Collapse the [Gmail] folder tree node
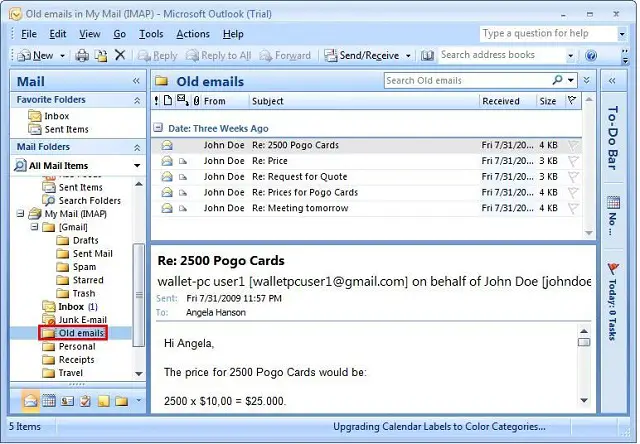Screen dimensions: 640x444 (x=35, y=226)
